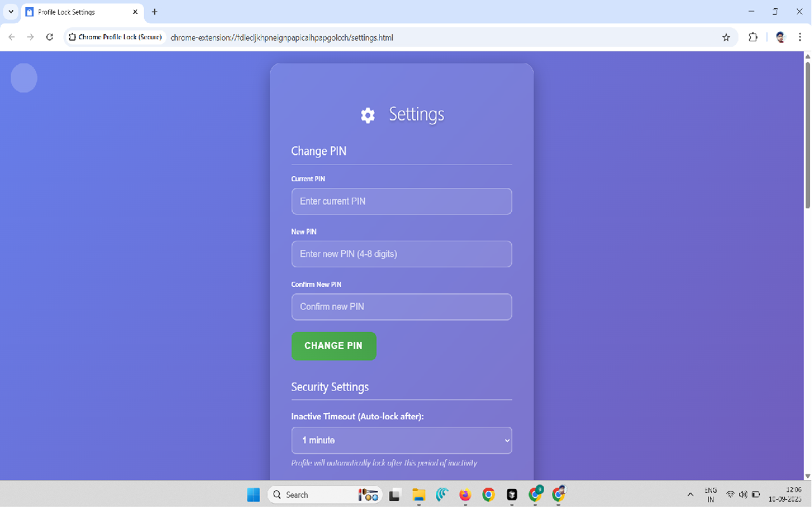Click the forward navigation arrow

(30, 37)
